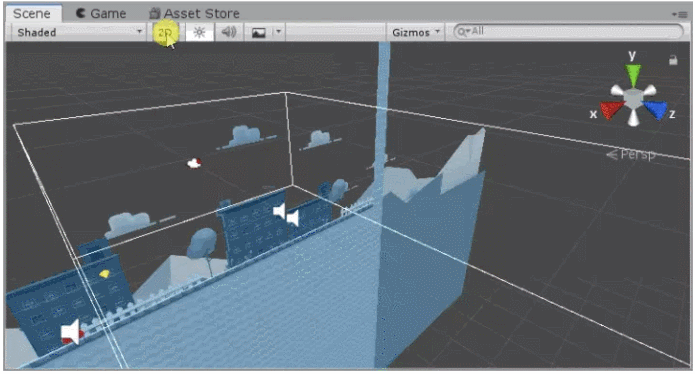Click the bottom white gizmo cone
The width and height of the screenshot is (695, 374).
click(633, 118)
